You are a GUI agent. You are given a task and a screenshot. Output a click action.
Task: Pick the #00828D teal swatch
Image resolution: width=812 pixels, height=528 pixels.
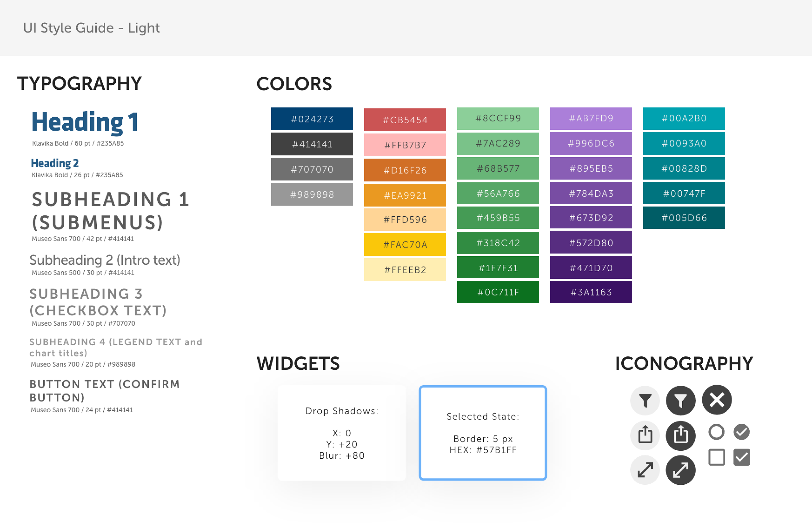coord(684,168)
